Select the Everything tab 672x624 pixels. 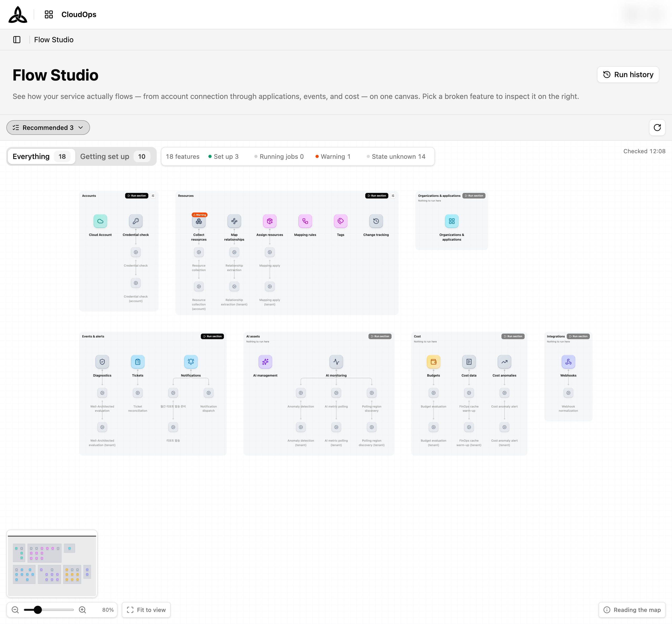41,157
